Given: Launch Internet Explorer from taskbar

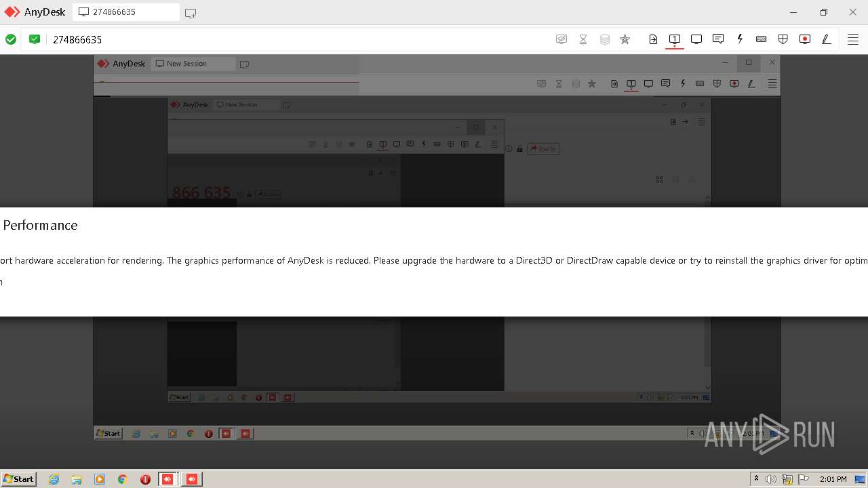Looking at the screenshot, I should tap(54, 479).
